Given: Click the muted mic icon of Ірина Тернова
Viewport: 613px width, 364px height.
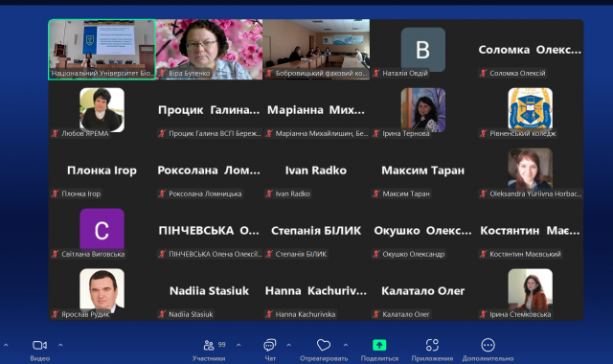Looking at the screenshot, I should coord(376,133).
